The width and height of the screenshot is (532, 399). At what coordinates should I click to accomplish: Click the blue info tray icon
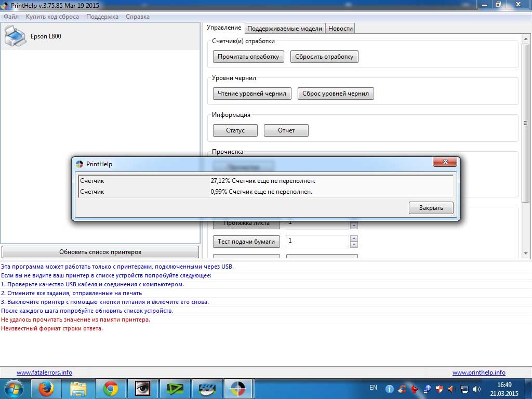click(390, 389)
